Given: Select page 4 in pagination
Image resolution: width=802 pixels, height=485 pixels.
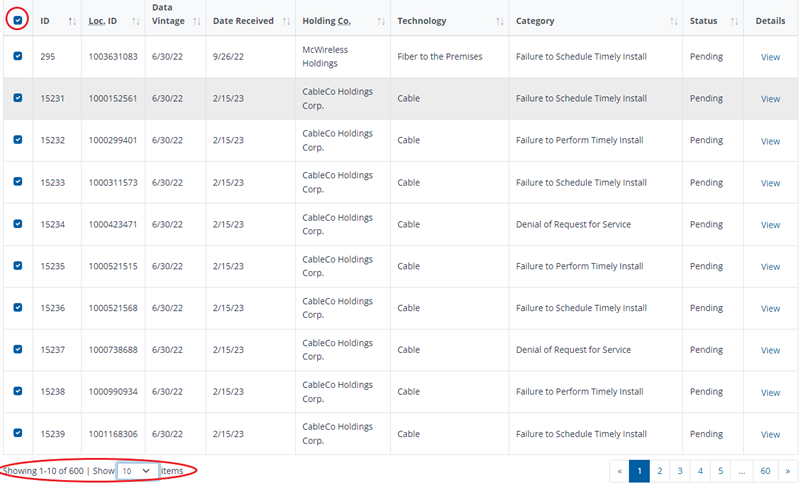Looking at the screenshot, I should 700,471.
